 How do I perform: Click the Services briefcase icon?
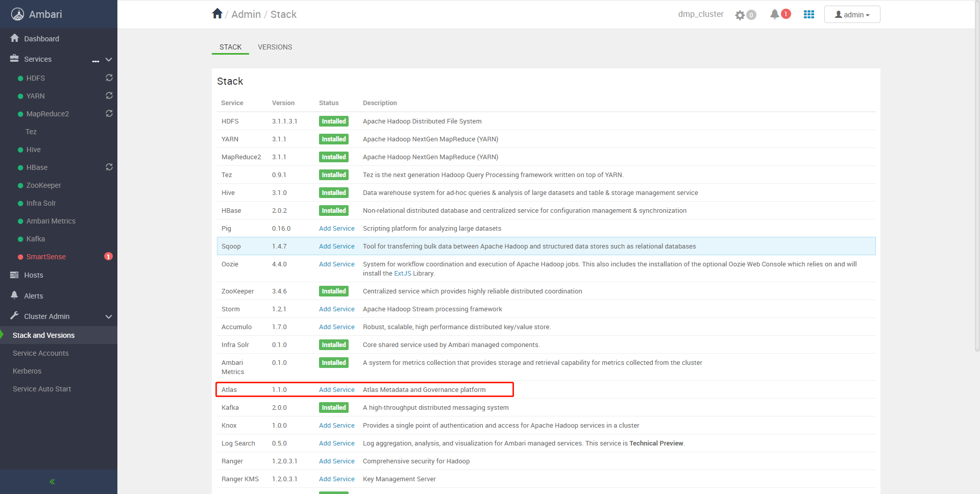pyautogui.click(x=14, y=58)
